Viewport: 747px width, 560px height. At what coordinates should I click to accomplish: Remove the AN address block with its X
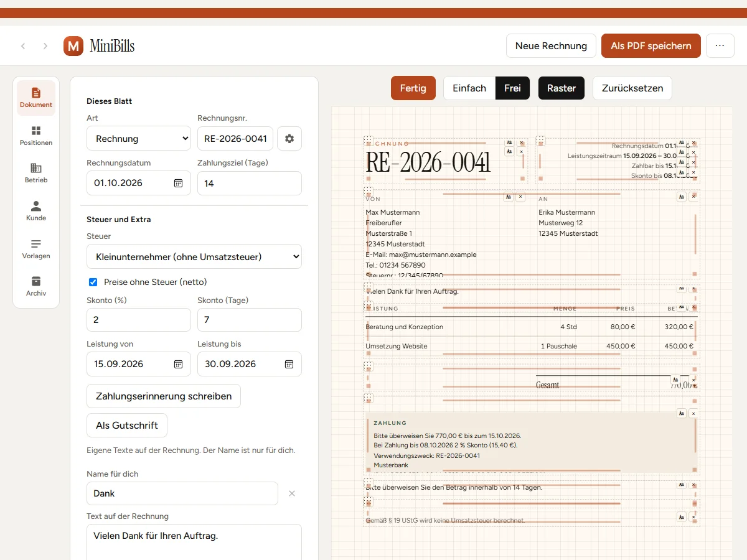[693, 197]
